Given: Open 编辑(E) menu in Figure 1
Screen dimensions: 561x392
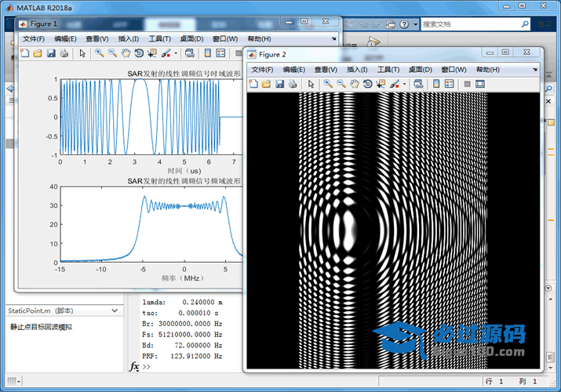Looking at the screenshot, I should pyautogui.click(x=65, y=39).
